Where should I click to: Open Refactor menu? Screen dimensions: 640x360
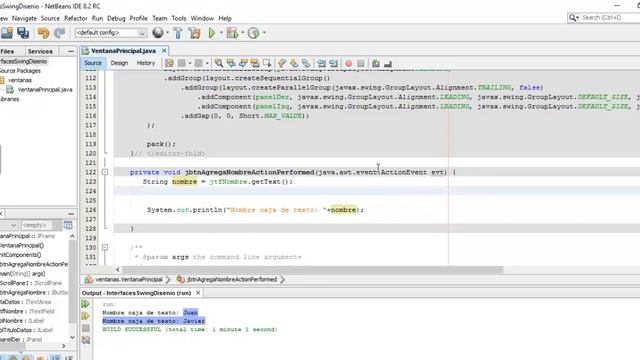pyautogui.click(x=76, y=18)
